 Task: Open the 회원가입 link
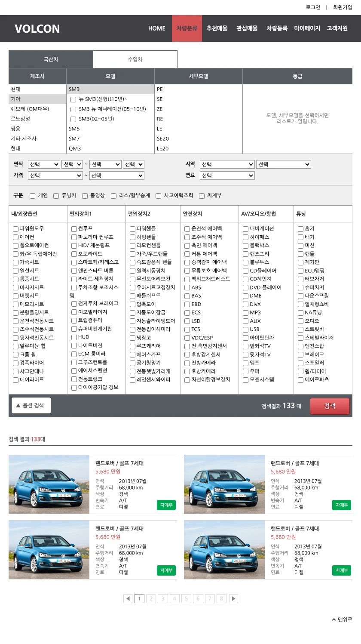point(343,7)
